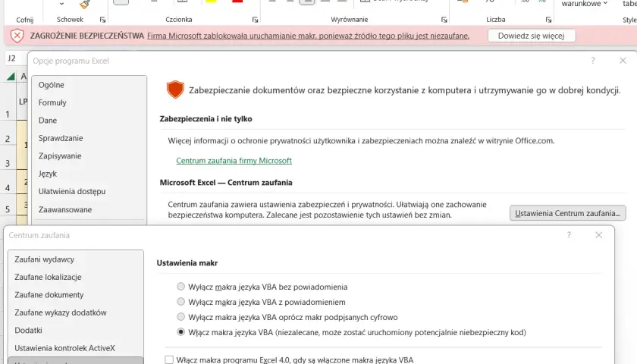Switch to Zaufane dokumenty section
This screenshot has height=364, width=637.
point(76,295)
